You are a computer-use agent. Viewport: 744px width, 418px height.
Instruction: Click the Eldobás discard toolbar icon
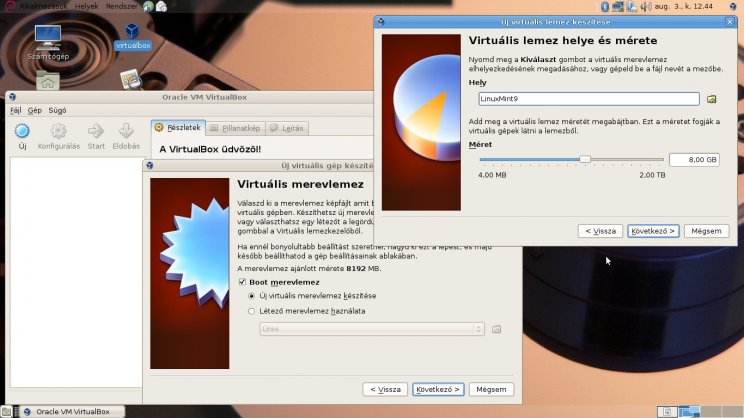click(126, 131)
